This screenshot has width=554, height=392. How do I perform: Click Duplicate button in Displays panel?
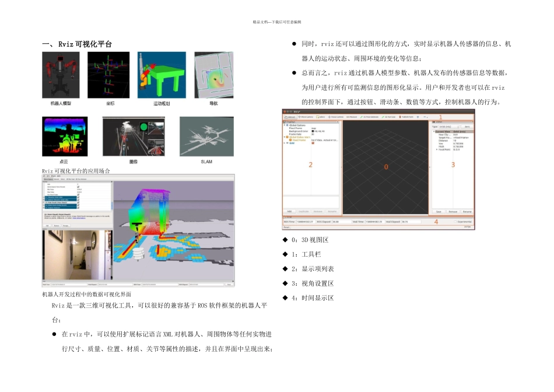coord(303,211)
